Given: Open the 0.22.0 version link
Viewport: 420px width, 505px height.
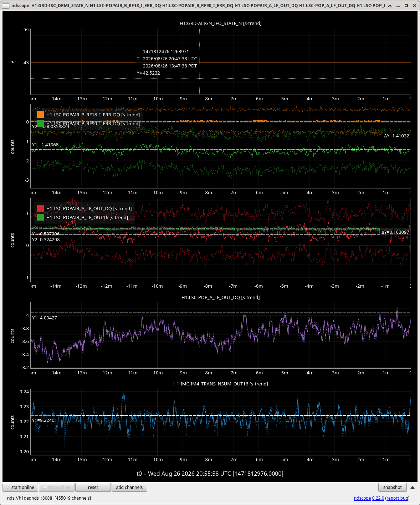Looking at the screenshot, I should [x=378, y=498].
